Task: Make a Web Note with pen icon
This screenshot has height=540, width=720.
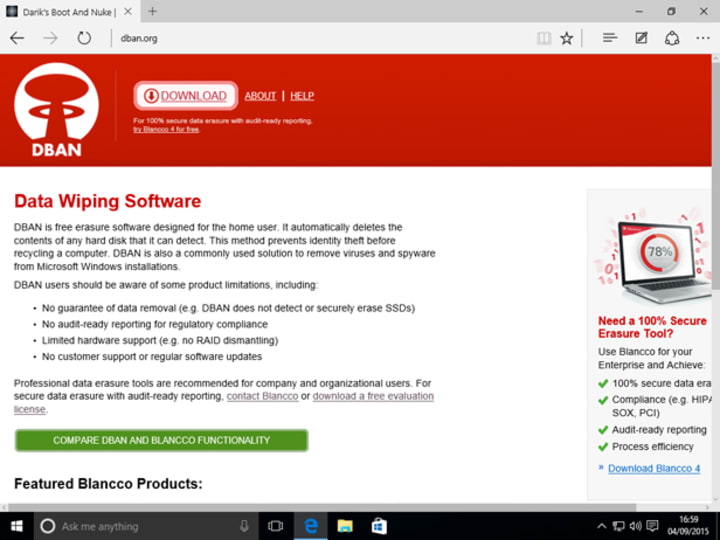Action: [641, 38]
